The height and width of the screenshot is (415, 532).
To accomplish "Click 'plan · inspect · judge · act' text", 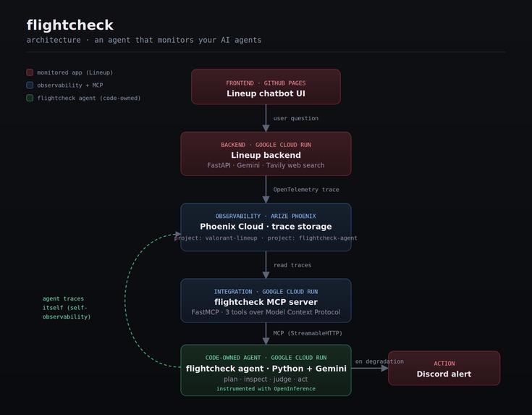I will 266,379.
